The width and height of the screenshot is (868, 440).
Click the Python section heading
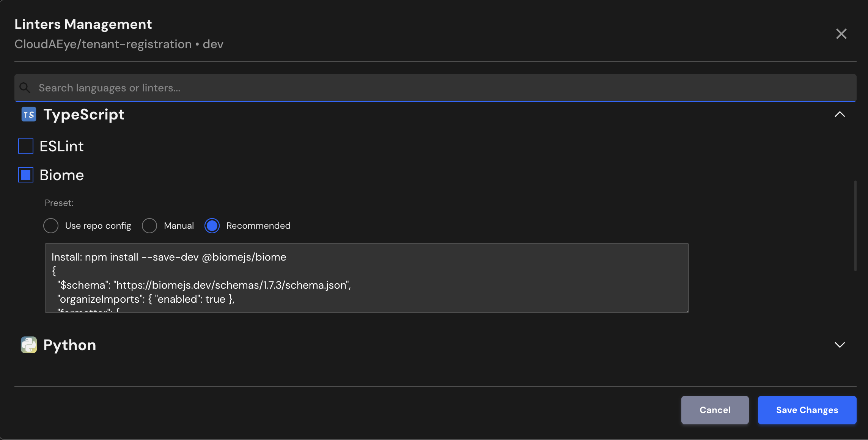[70, 345]
